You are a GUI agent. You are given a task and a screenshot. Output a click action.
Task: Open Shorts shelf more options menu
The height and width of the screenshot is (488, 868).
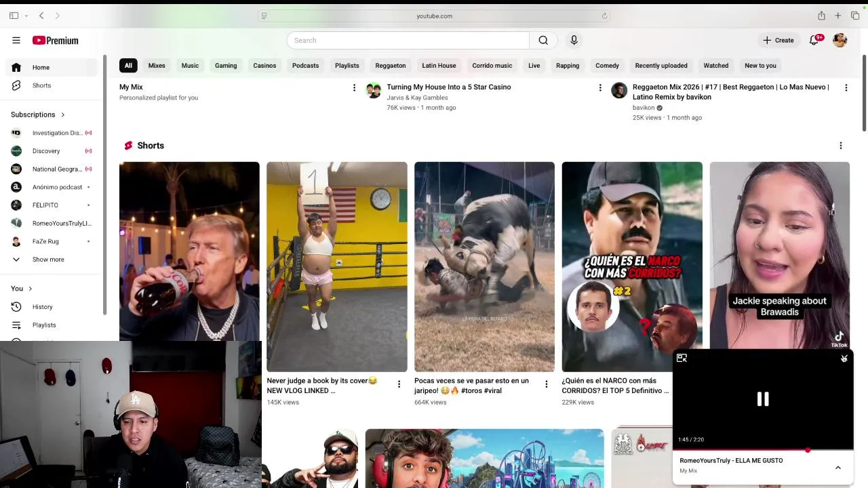841,146
